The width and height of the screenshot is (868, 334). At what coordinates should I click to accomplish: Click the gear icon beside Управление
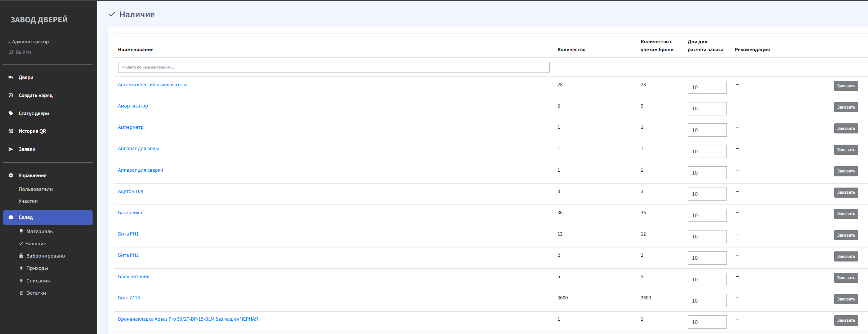pyautogui.click(x=11, y=175)
